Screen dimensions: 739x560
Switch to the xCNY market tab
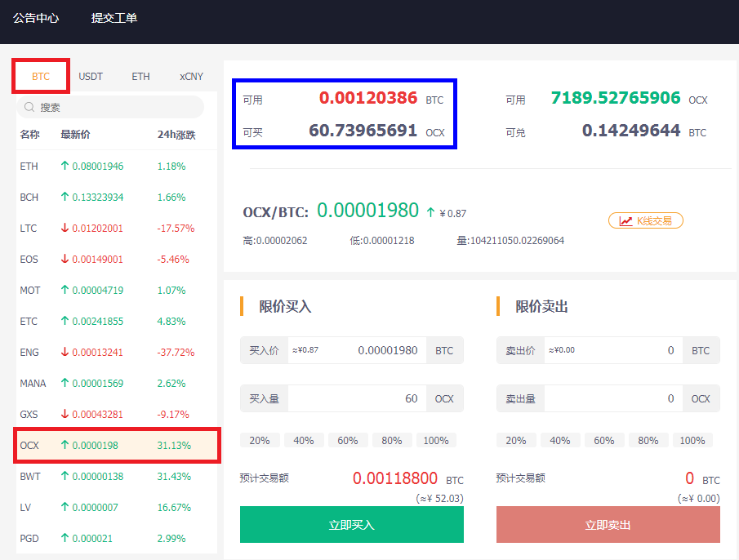pyautogui.click(x=191, y=76)
